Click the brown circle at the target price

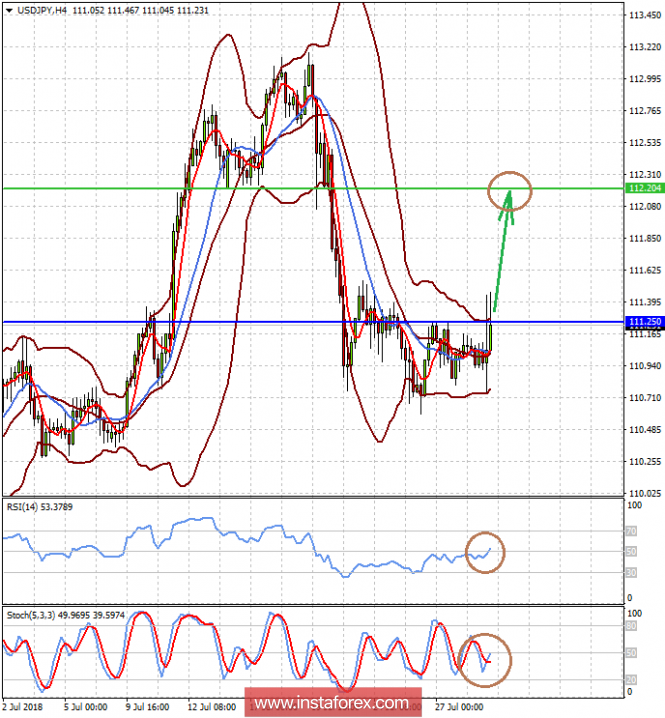tap(510, 189)
